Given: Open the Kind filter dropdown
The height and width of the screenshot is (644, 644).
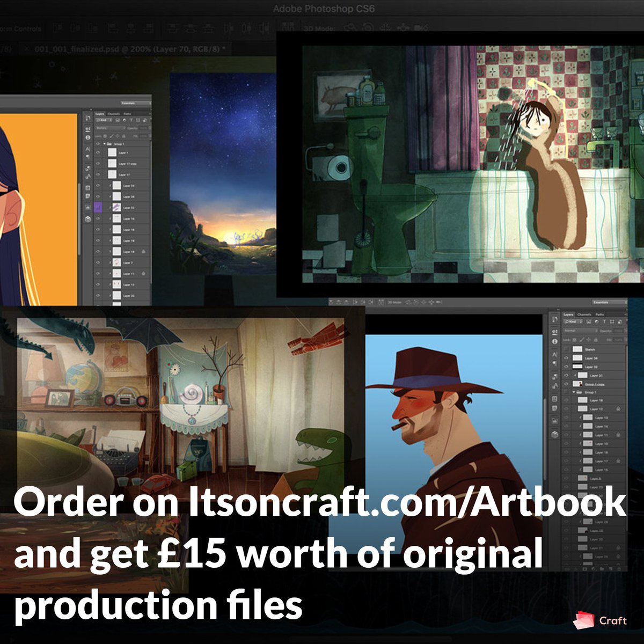Looking at the screenshot, I should (x=573, y=322).
